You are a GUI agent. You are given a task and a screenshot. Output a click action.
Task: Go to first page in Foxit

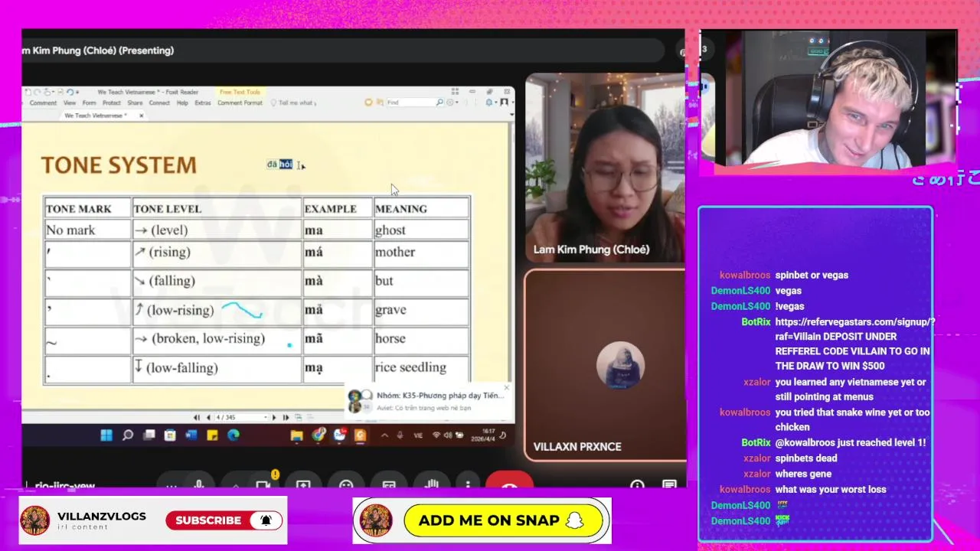pos(197,417)
